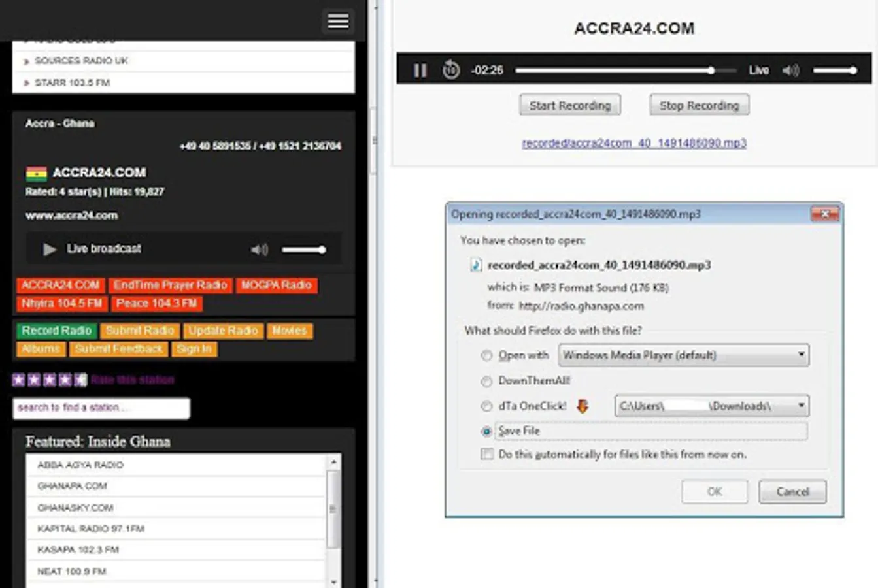Select EndTime Prayer Radio tag
This screenshot has width=878, height=588.
coord(170,286)
